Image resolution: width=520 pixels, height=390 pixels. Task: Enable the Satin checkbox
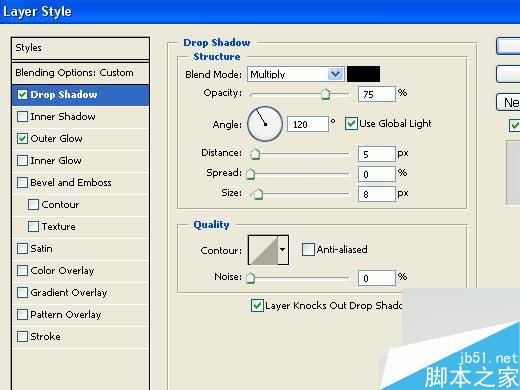point(22,249)
